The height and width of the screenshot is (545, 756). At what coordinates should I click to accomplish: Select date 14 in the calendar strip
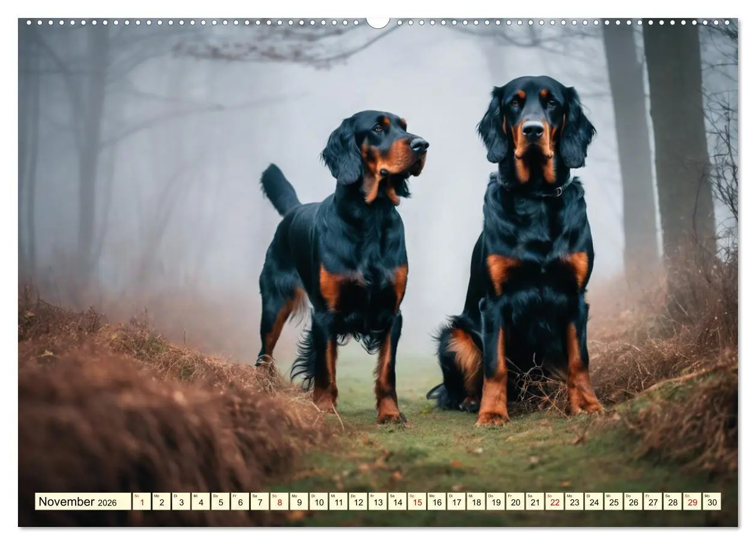pos(397,502)
